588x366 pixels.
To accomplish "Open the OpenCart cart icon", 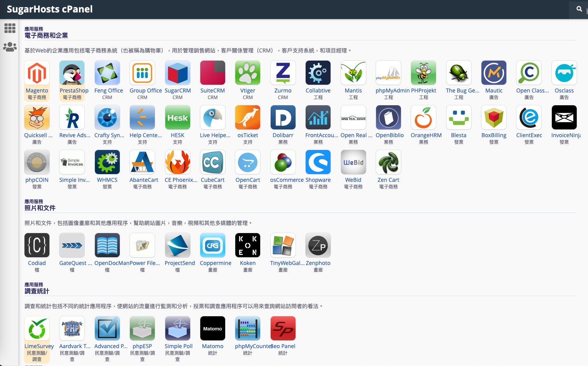I will tap(248, 162).
